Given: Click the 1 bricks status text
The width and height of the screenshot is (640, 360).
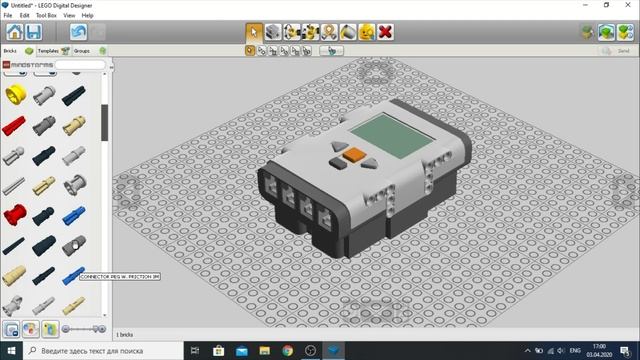Looking at the screenshot, I should 124,335.
